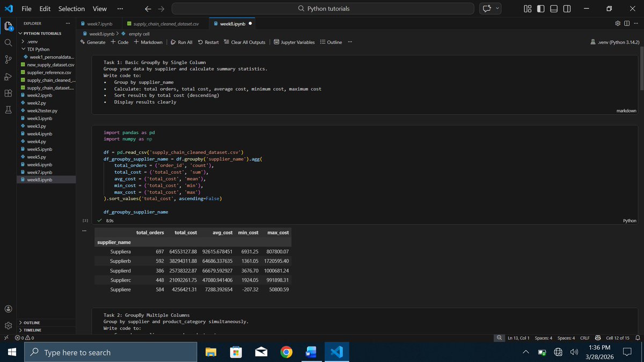Image resolution: width=644 pixels, height=362 pixels.
Task: Add a Markdown cell
Action: 148,42
